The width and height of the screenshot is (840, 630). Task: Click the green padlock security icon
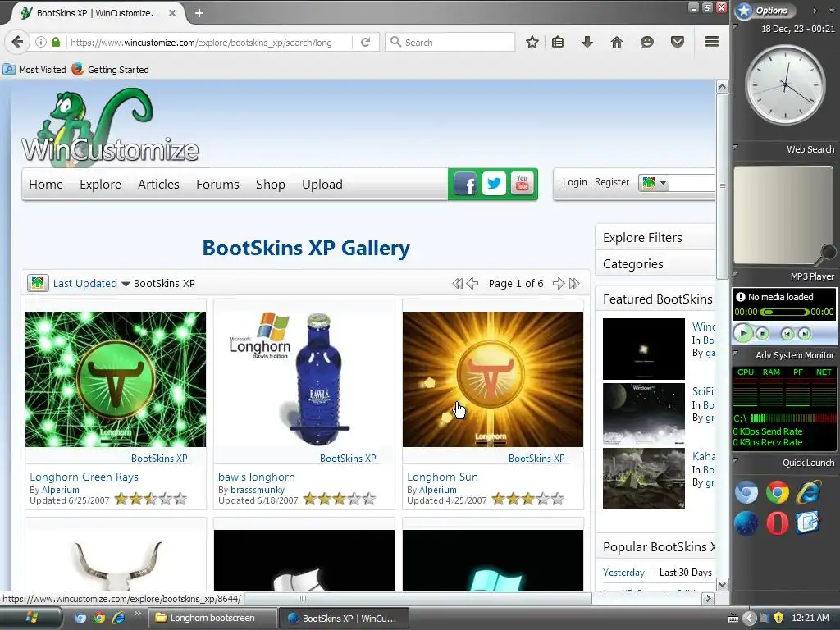pos(56,42)
